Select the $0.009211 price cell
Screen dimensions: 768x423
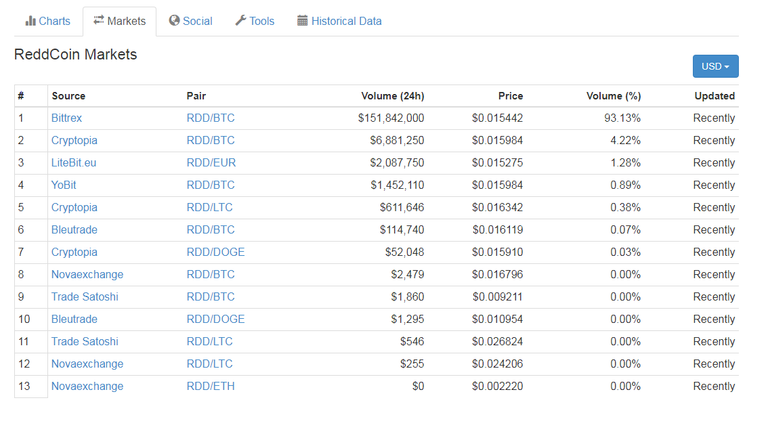(497, 297)
